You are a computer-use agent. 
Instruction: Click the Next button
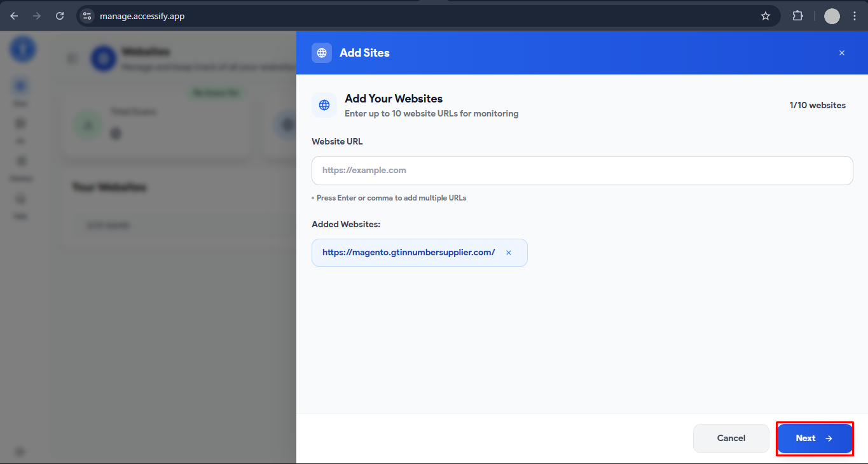(815, 438)
